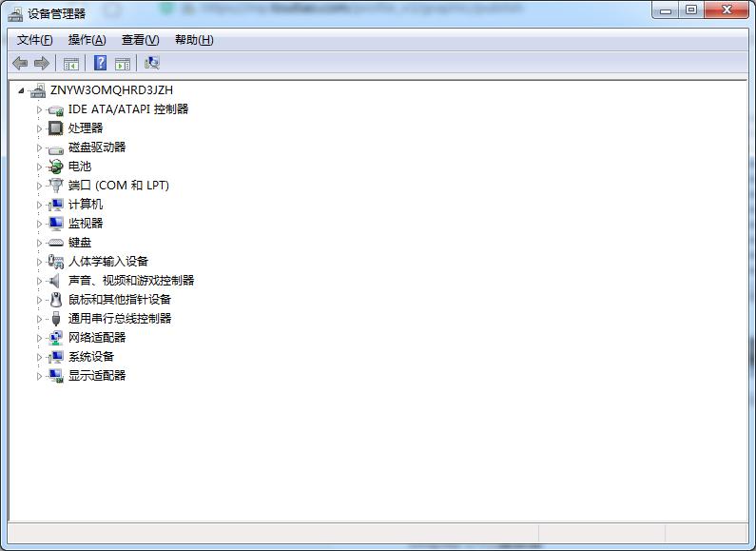Click the 磁盘驱动器 disk icon
Screen dimensions: 756x551
pyautogui.click(x=56, y=149)
